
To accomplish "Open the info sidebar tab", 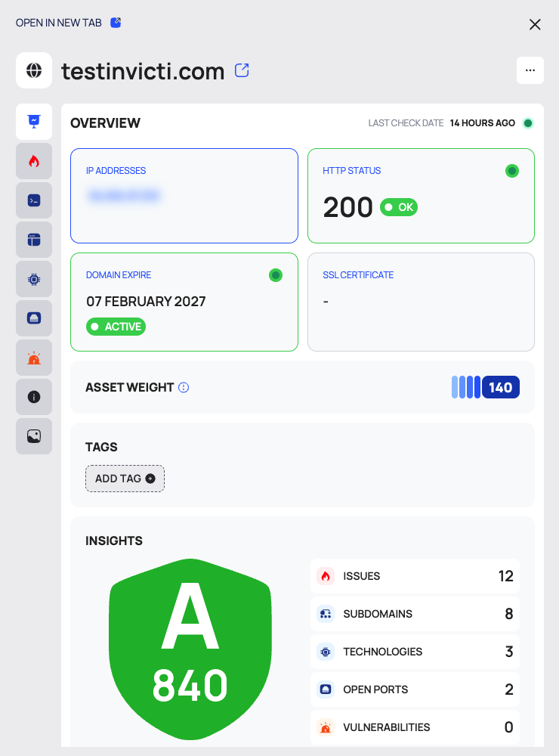I will click(34, 397).
